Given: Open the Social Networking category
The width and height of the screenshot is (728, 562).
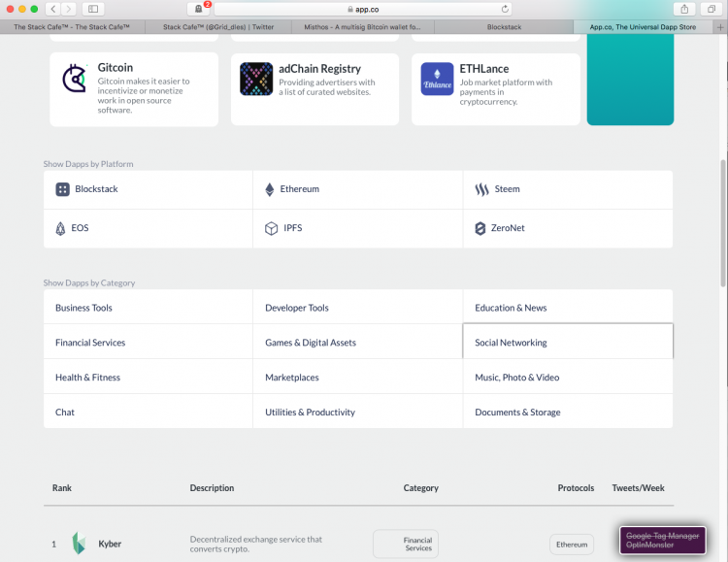Looking at the screenshot, I should [568, 342].
